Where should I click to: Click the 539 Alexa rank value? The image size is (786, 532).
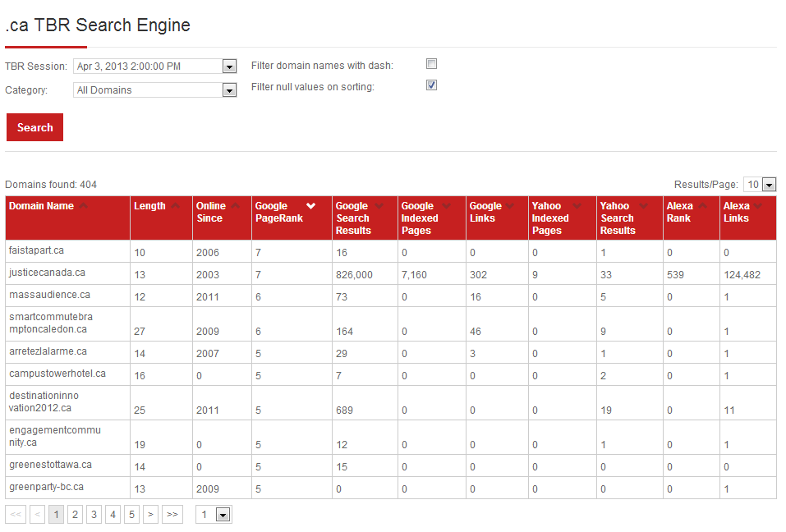click(x=675, y=275)
